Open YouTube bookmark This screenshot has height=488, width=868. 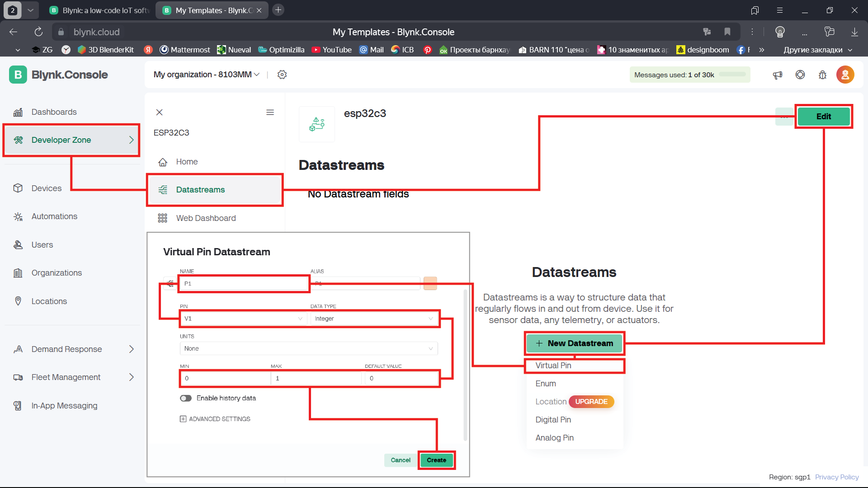332,50
